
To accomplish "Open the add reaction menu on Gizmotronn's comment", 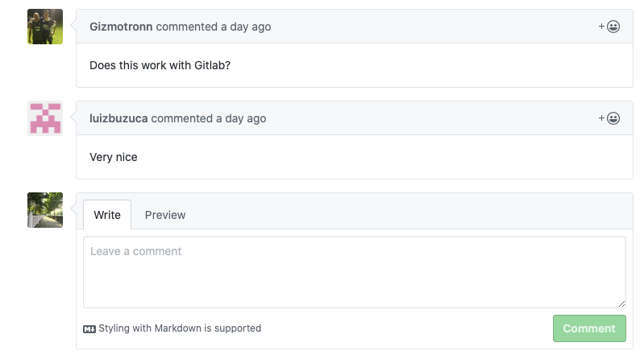I will point(609,27).
